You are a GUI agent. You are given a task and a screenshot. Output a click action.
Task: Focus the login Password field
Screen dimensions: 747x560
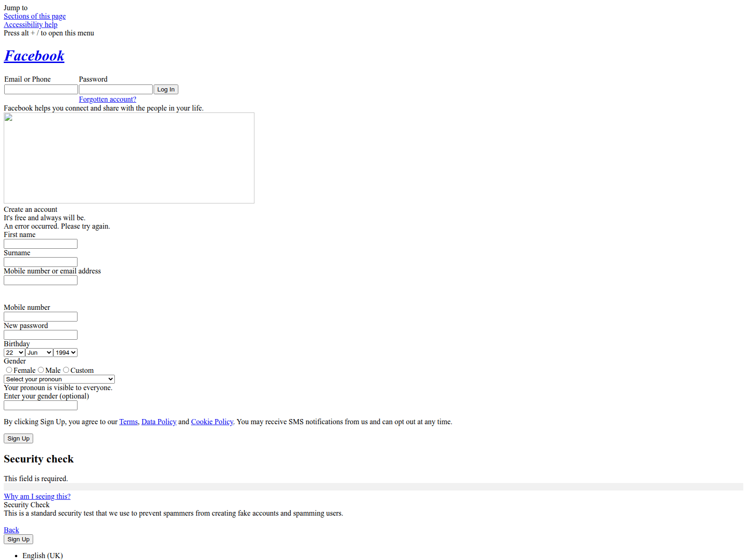coord(116,90)
